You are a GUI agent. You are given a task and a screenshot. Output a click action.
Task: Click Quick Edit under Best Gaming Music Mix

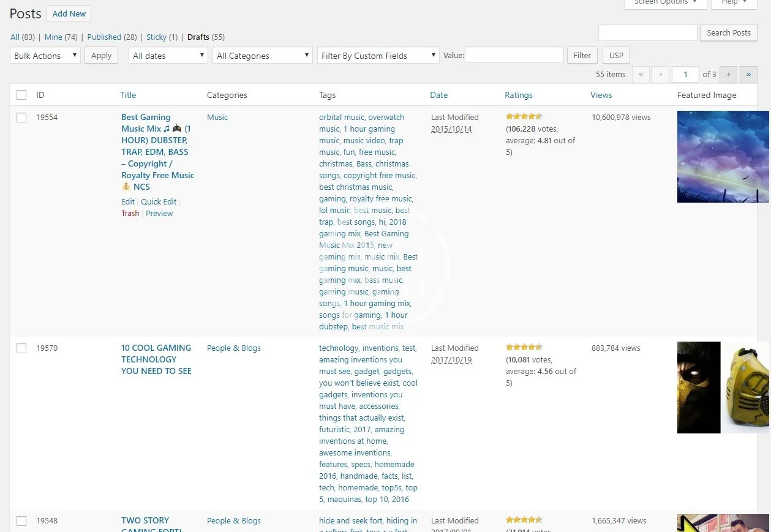click(159, 202)
